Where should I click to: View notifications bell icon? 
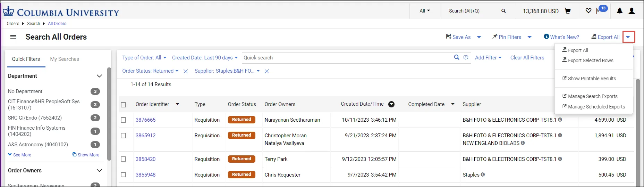pyautogui.click(x=620, y=11)
